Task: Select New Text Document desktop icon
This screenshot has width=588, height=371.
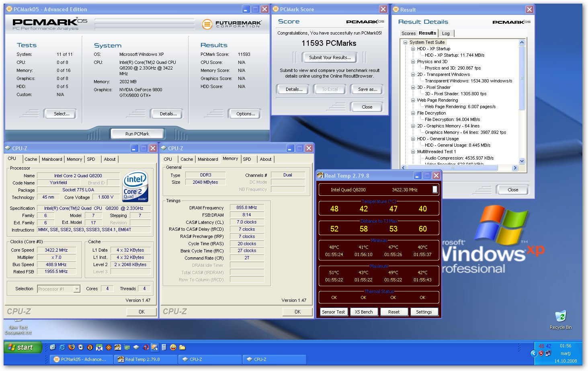Action: [18, 327]
